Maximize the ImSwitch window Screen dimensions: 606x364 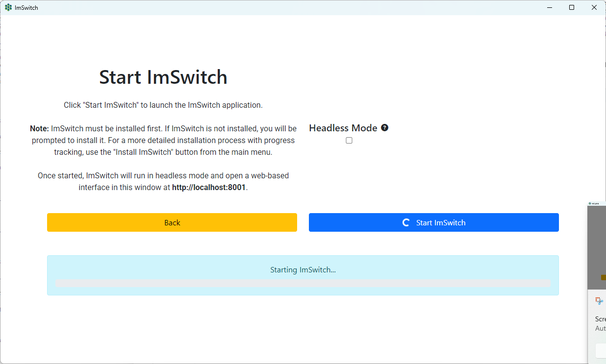click(x=572, y=7)
